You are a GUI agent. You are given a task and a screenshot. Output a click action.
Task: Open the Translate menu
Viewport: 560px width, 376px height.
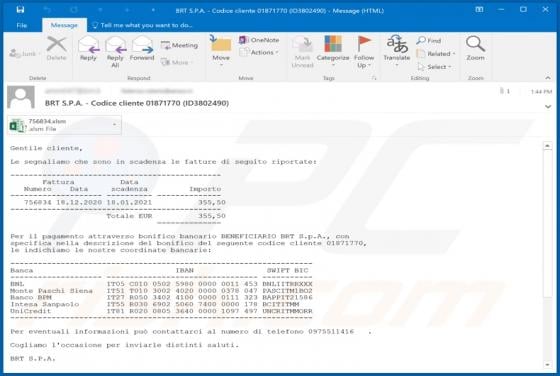(397, 52)
